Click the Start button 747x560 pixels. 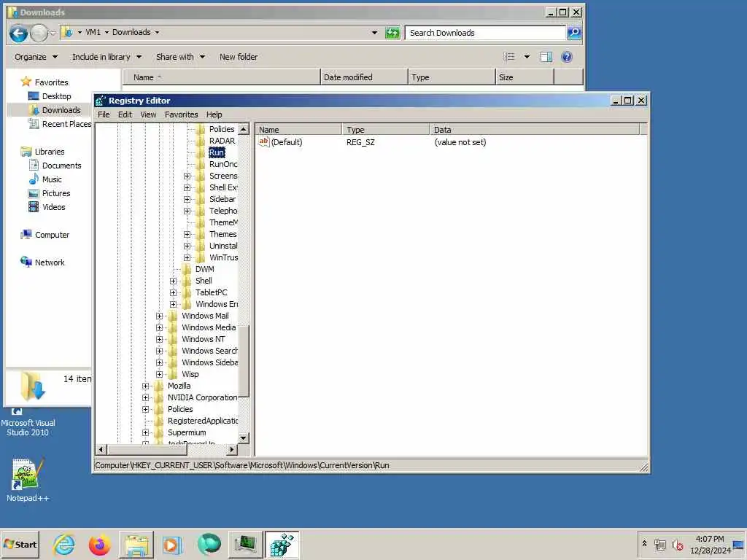pyautogui.click(x=20, y=544)
